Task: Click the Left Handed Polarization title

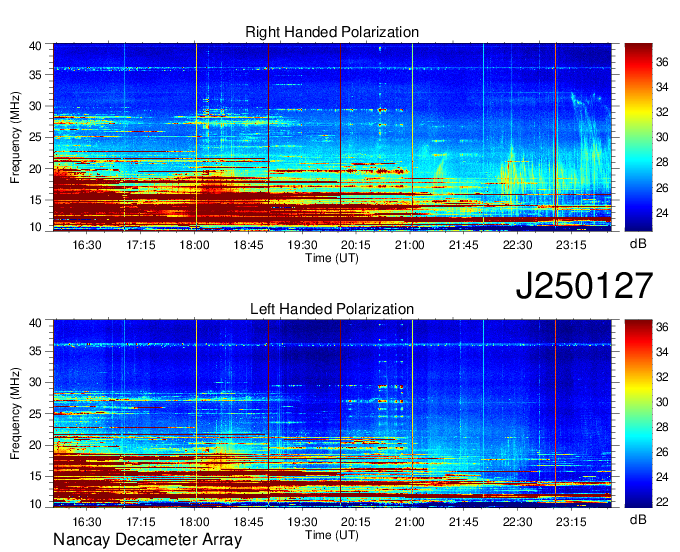Action: pyautogui.click(x=332, y=309)
